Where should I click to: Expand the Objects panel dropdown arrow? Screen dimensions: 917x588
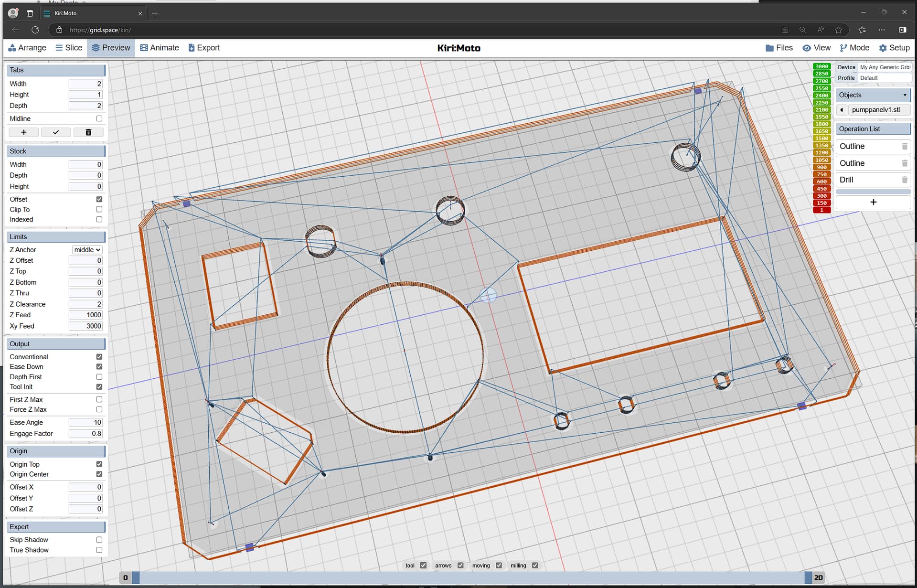click(905, 95)
